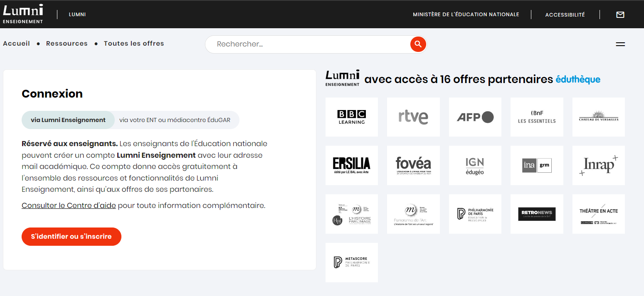Open the contact mail icon

(620, 15)
